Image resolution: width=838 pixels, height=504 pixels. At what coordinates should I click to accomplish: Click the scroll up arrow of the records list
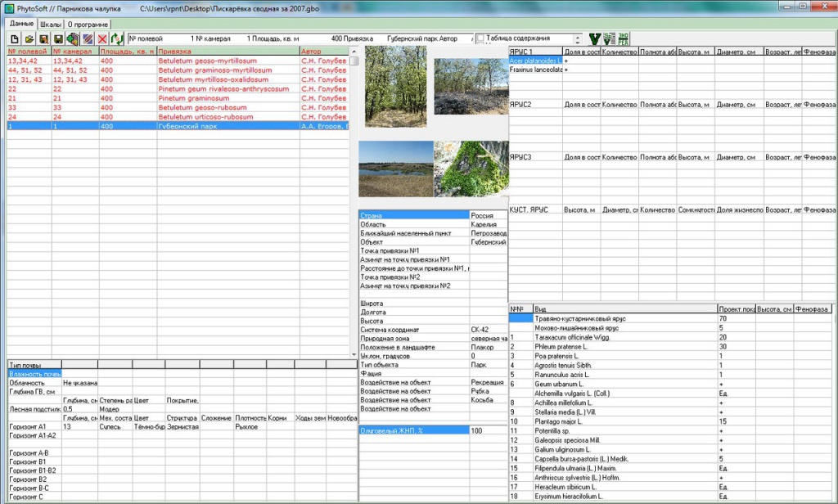(354, 52)
